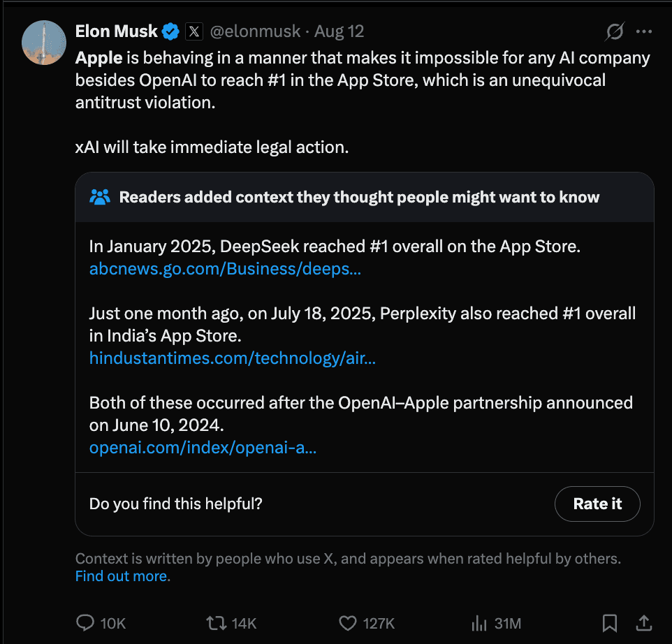672x644 pixels.
Task: Bookmark the tweet
Action: point(610,622)
